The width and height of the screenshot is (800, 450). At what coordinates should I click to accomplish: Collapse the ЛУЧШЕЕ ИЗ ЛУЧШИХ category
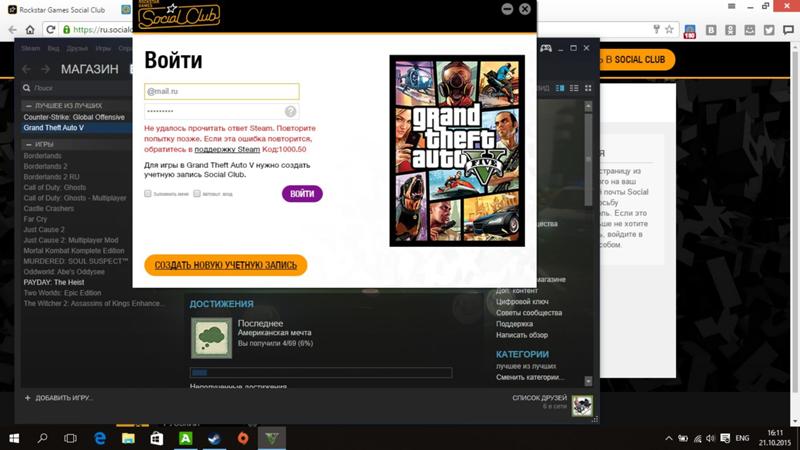[x=29, y=106]
